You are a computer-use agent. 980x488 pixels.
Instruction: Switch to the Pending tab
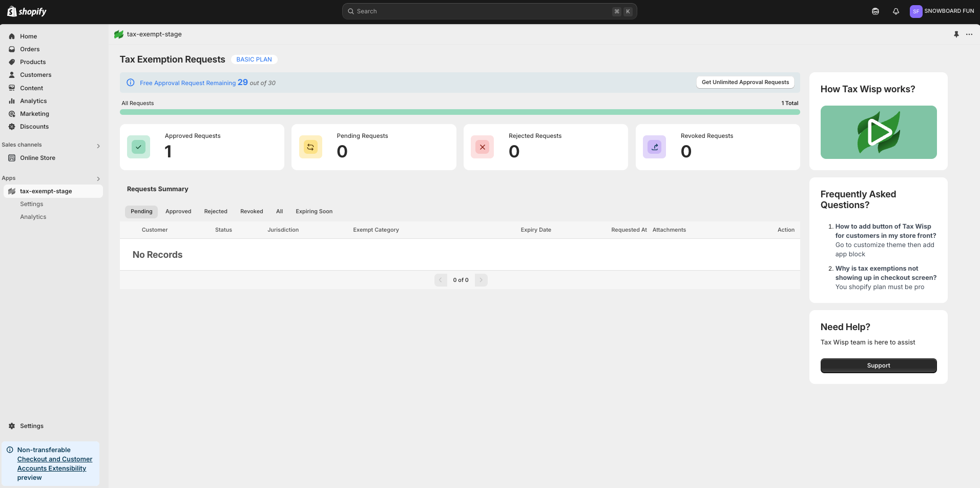pos(141,211)
